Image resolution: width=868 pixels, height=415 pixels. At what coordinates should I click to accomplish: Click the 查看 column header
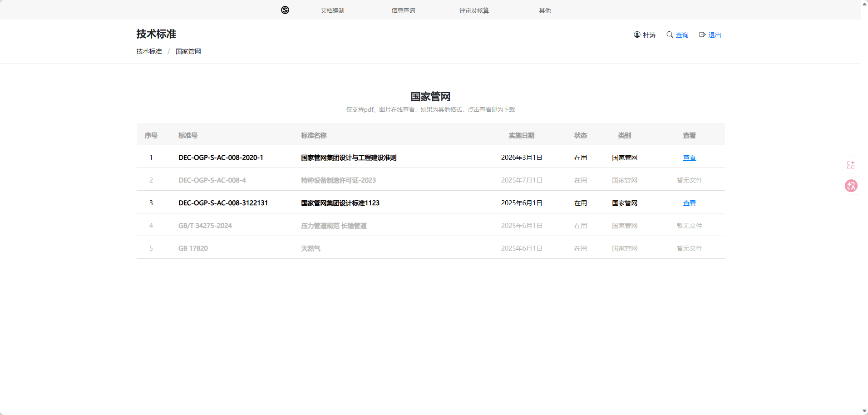pyautogui.click(x=689, y=135)
